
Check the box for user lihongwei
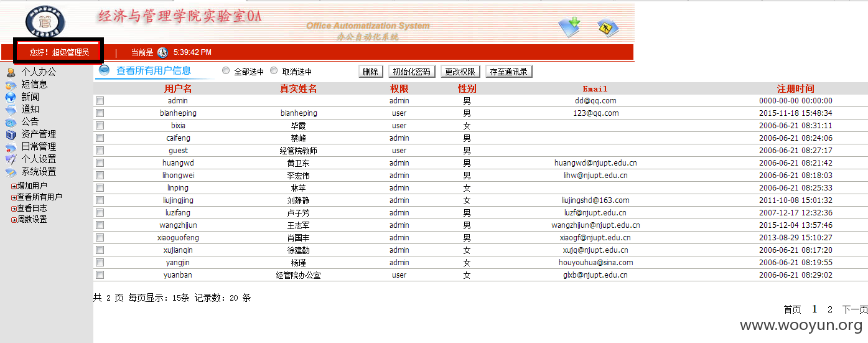[100, 176]
